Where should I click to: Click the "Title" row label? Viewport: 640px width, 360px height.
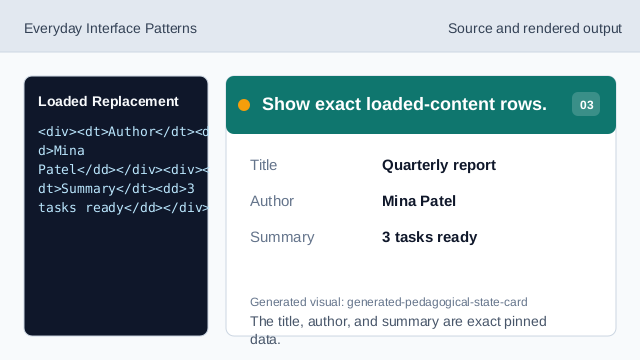[x=263, y=165]
